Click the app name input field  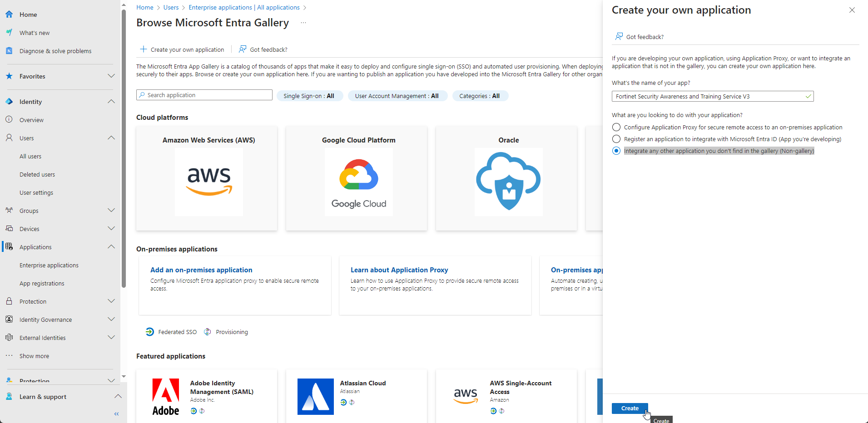[713, 96]
